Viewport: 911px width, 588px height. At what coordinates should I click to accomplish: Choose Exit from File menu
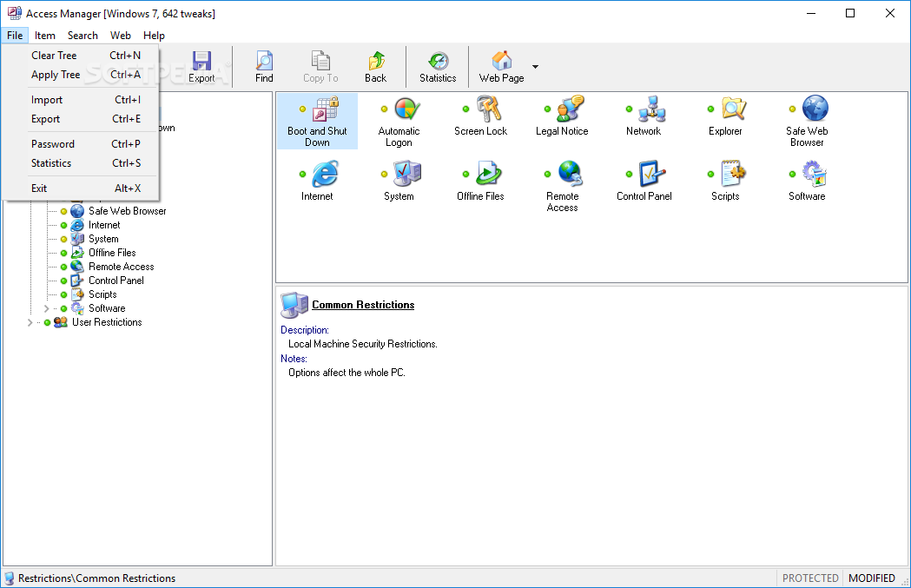80,188
